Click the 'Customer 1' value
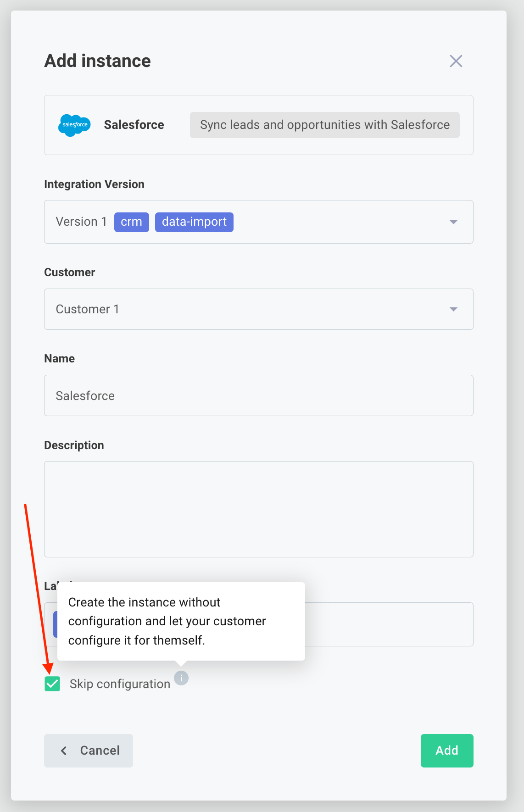 click(87, 309)
